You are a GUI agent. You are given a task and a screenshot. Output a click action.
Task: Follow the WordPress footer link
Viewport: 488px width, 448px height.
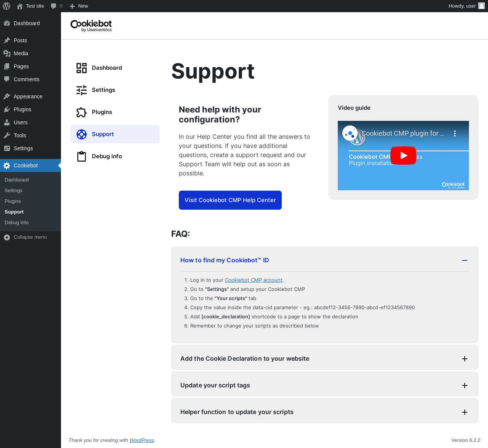point(142,440)
